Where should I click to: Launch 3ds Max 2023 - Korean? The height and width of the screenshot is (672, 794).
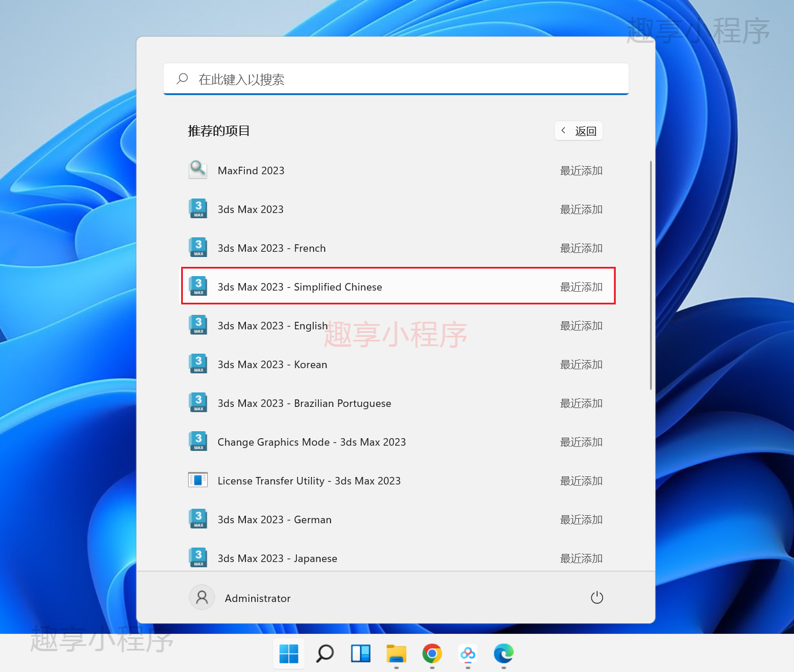(x=398, y=364)
